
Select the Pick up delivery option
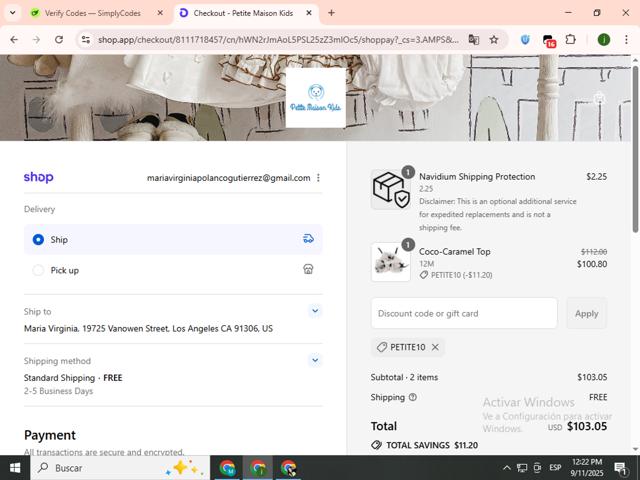[173, 270]
